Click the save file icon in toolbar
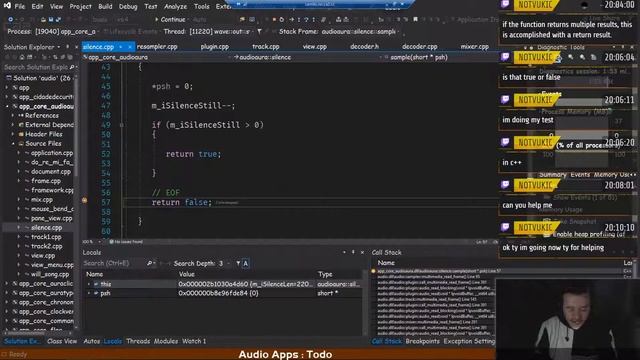The width and height of the screenshot is (640, 360). (x=51, y=19)
